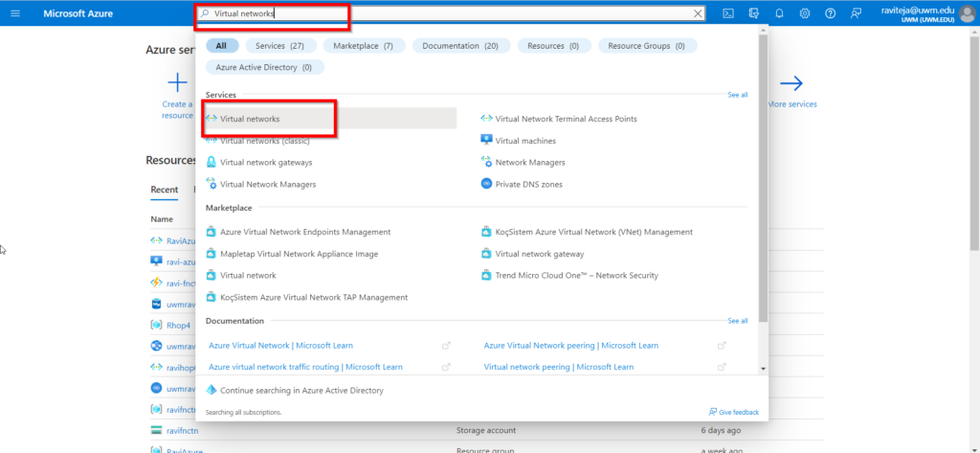
Task: Open the Virtual networks service
Action: point(330,118)
